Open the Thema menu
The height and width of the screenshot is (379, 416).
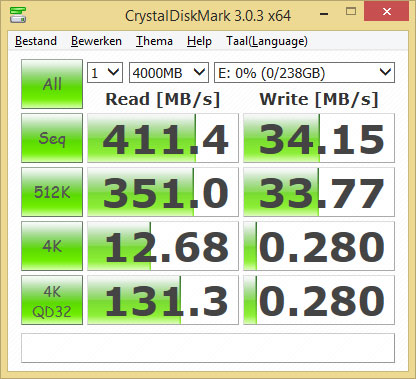[x=154, y=41]
